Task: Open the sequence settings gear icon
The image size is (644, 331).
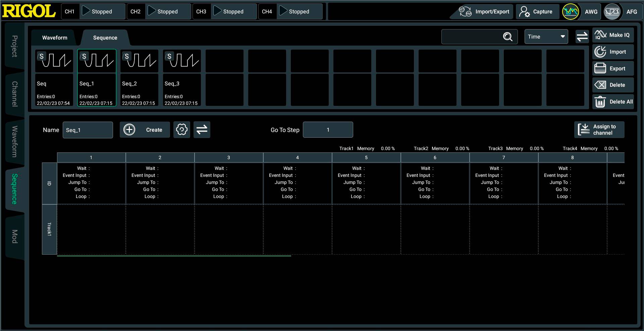Action: pos(182,130)
